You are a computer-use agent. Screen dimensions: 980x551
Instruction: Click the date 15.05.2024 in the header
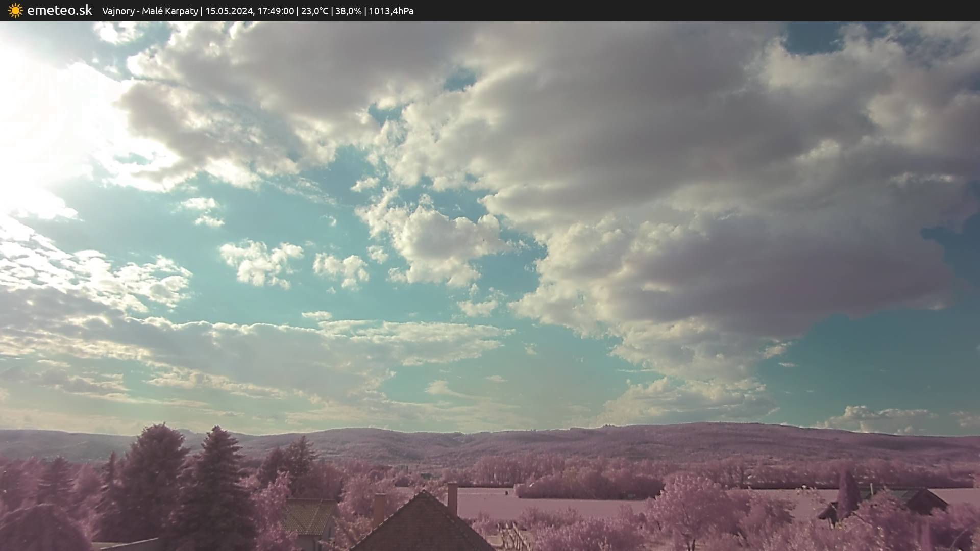coord(229,11)
